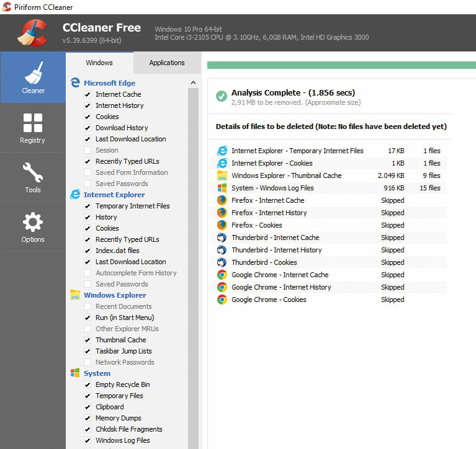Select the Internet Explorer group header
476x449 pixels.
tap(114, 195)
